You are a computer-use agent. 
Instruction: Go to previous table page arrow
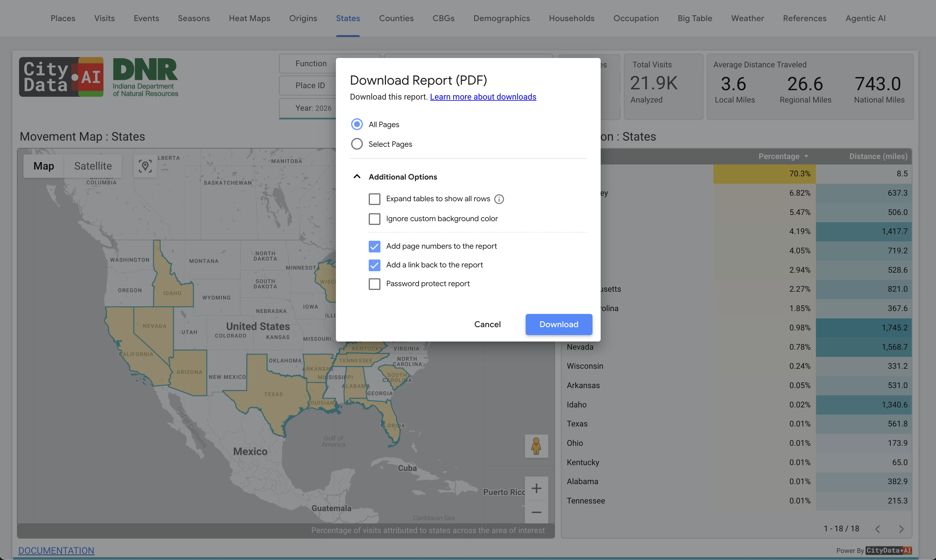pos(878,529)
